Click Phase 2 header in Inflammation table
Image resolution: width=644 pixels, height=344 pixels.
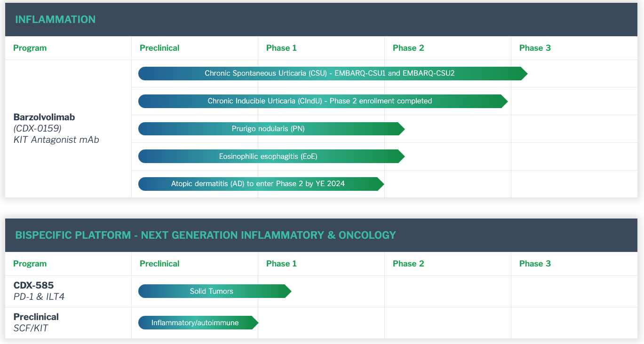click(408, 48)
